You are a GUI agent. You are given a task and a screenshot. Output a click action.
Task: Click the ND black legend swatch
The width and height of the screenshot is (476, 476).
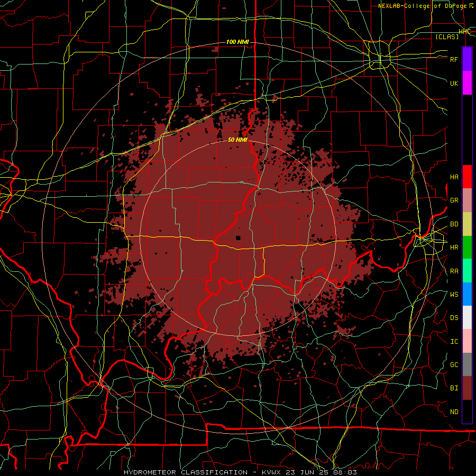(x=467, y=411)
